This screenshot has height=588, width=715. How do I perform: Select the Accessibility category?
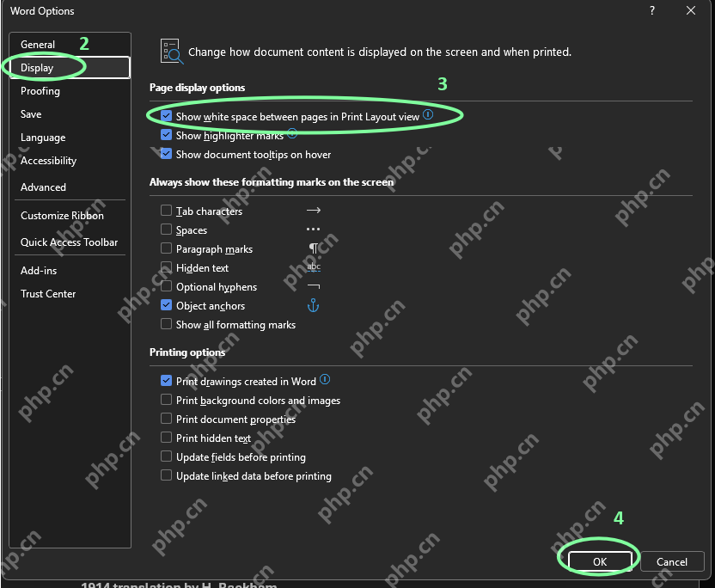70,161
